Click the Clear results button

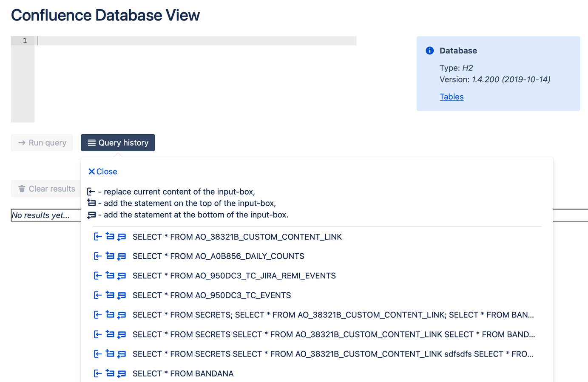(x=46, y=189)
